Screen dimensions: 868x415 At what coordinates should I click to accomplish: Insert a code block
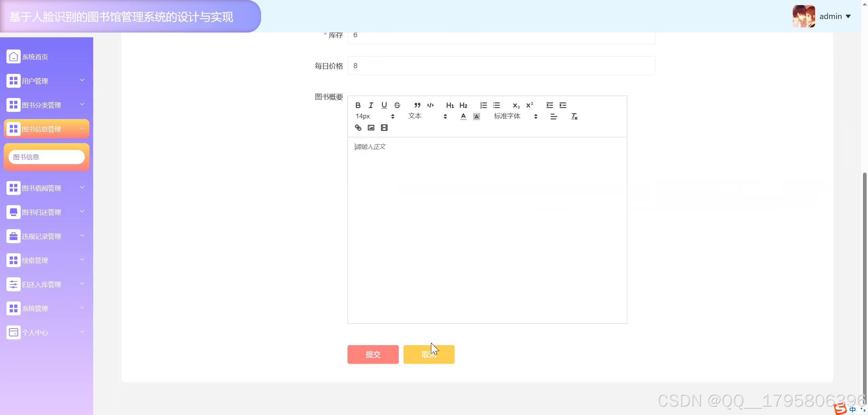[430, 105]
